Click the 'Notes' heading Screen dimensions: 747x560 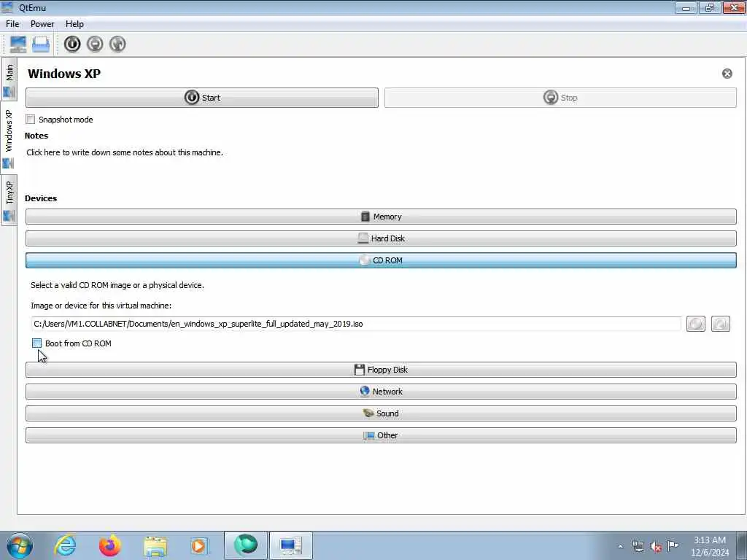pos(36,136)
